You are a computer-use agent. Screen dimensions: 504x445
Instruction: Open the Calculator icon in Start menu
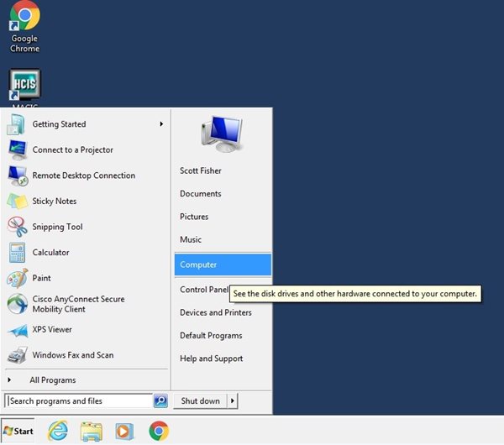click(x=18, y=253)
